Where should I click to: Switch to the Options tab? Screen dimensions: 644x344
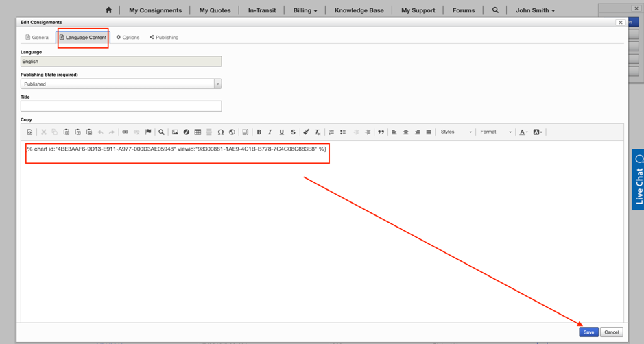[128, 38]
